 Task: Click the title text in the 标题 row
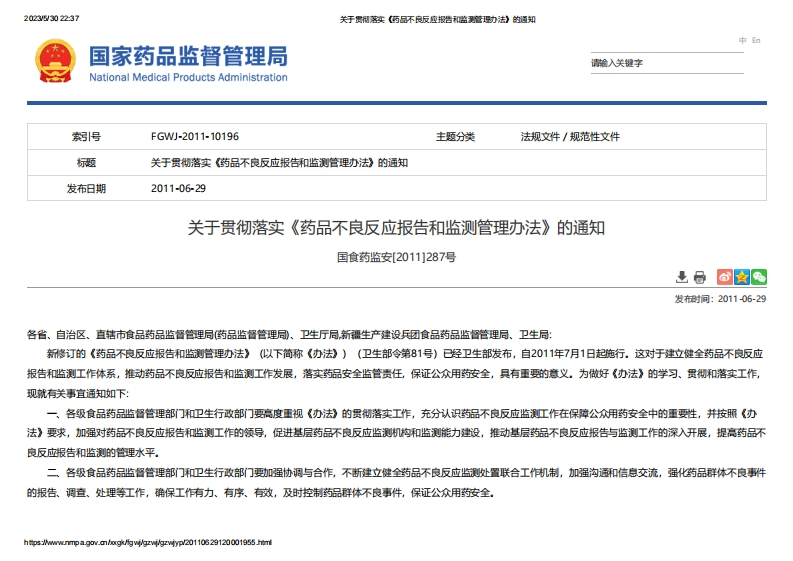point(279,162)
